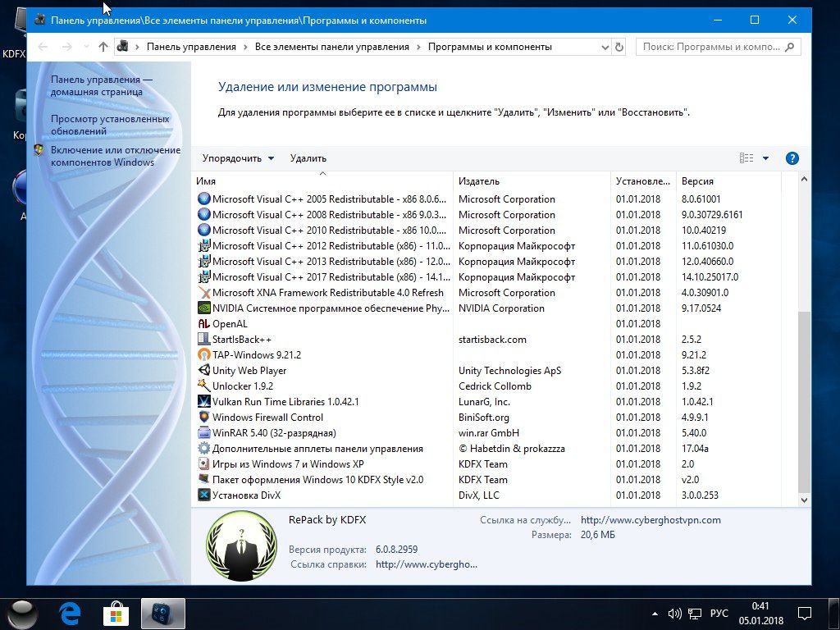840x630 pixels.
Task: Click the volume icon in system tray
Action: pyautogui.click(x=674, y=613)
